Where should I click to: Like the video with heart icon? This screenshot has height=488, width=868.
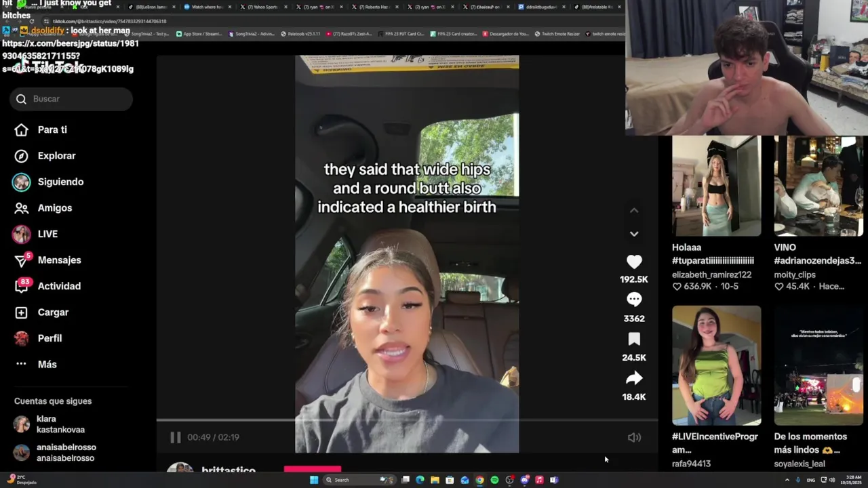tap(634, 262)
